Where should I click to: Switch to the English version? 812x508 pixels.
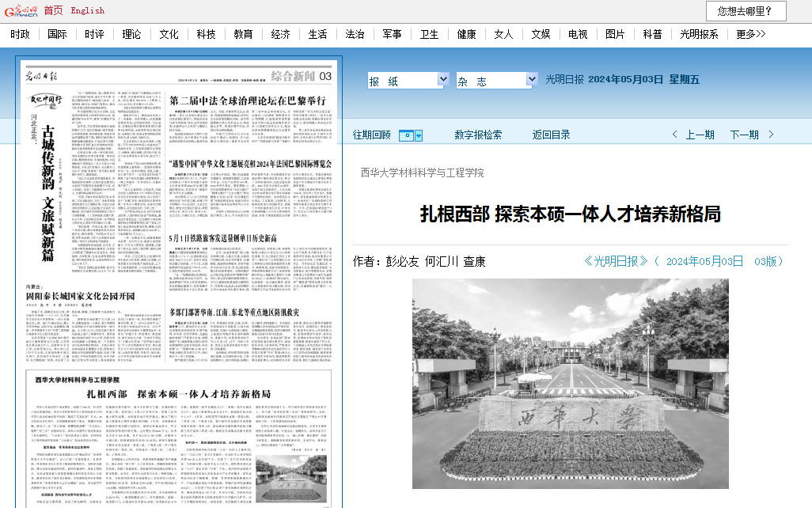87,10
